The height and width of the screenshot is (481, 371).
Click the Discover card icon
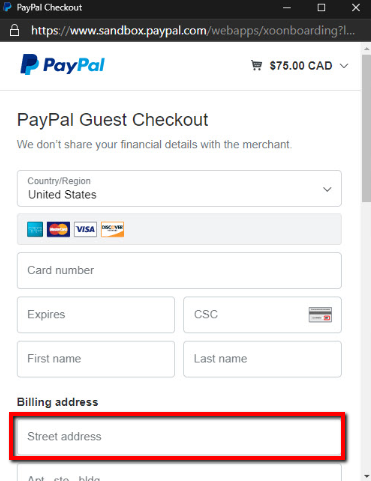coord(112,229)
